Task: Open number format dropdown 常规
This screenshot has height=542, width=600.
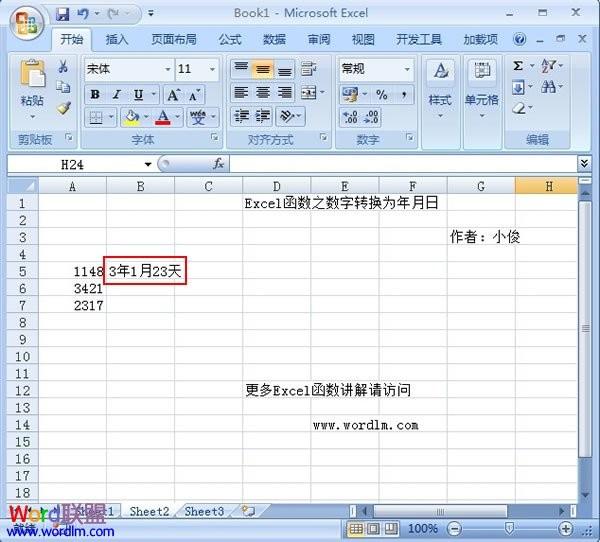Action: (407, 69)
